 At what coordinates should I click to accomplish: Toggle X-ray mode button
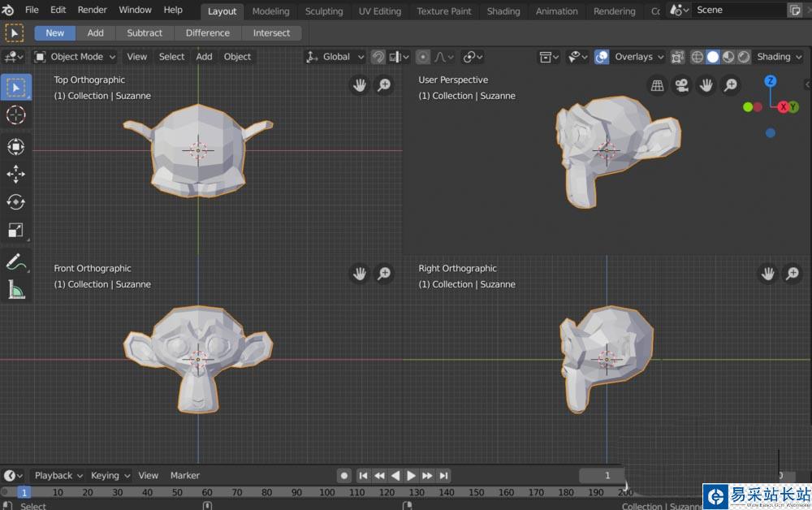coord(677,57)
